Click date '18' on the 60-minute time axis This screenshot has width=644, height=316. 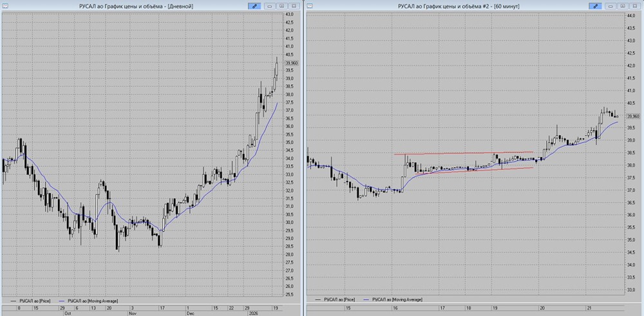[468, 308]
